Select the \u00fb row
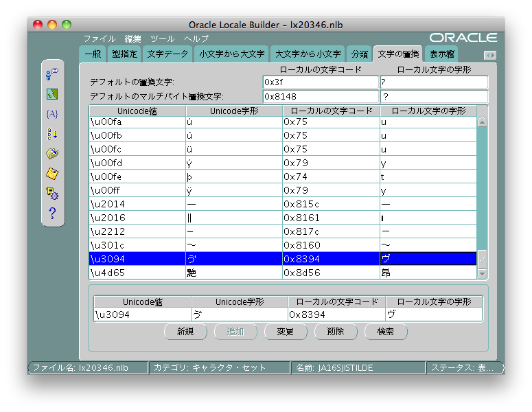532x412 pixels. [283, 136]
